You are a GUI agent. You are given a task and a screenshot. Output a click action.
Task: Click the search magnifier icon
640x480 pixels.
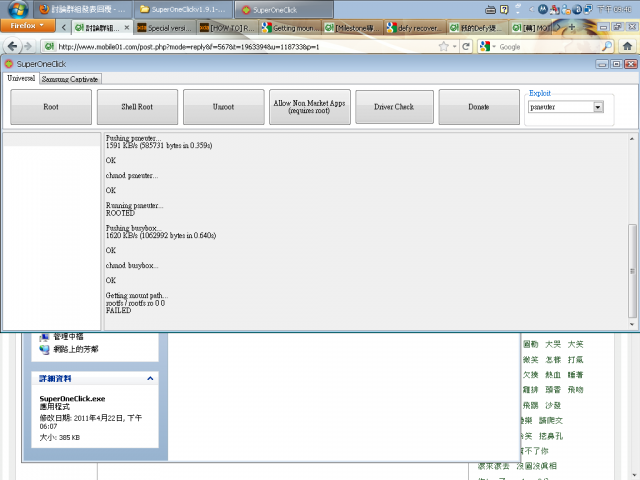click(x=607, y=47)
